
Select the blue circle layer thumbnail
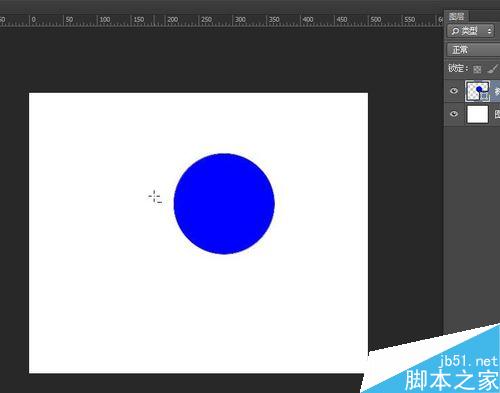tap(478, 91)
